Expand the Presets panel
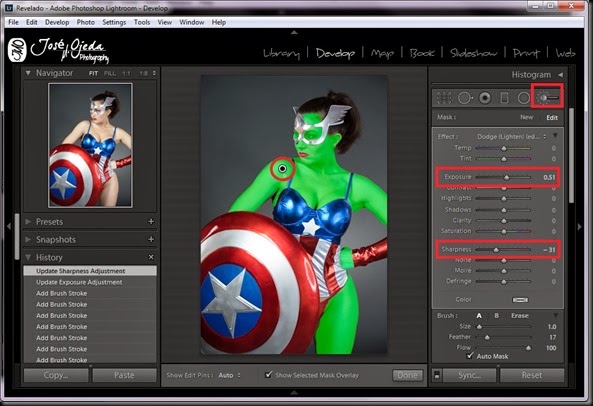 28,222
